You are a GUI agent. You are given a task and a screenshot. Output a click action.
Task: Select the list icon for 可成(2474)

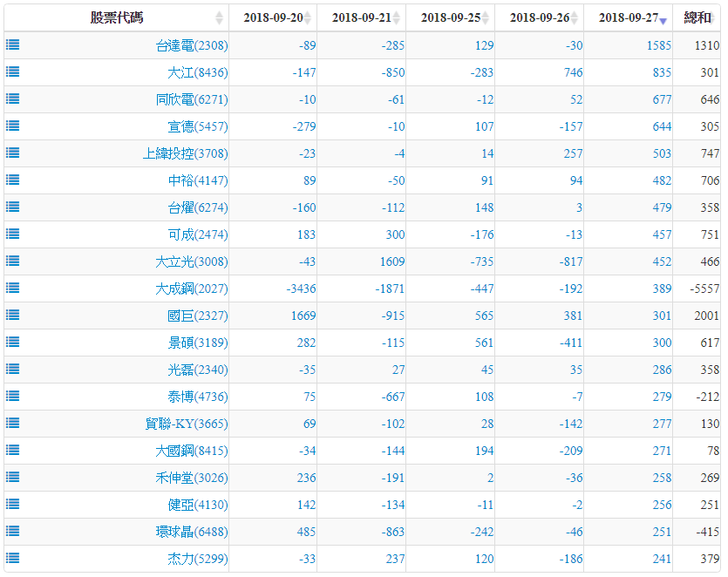click(13, 234)
